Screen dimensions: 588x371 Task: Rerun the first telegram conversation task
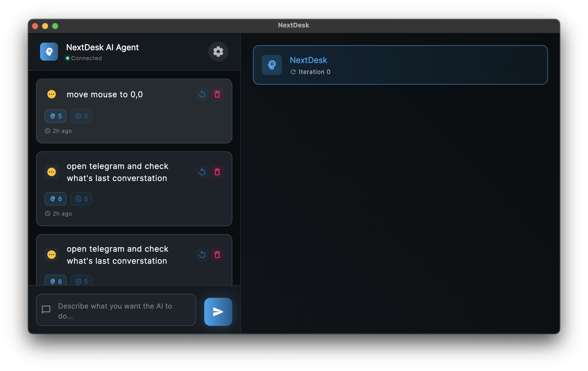click(x=202, y=172)
